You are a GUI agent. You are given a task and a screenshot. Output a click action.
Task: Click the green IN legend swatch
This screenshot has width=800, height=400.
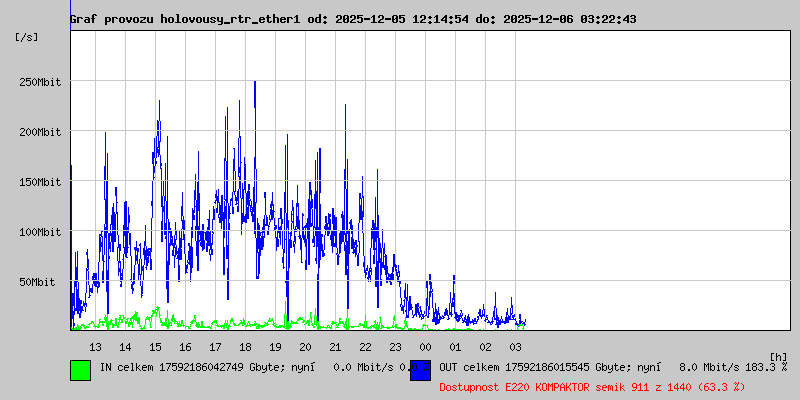[80, 369]
